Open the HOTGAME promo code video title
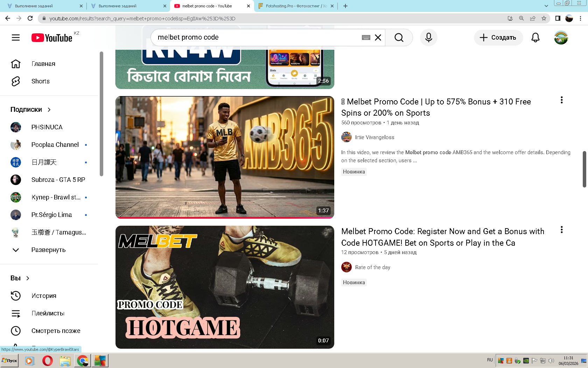 443,237
